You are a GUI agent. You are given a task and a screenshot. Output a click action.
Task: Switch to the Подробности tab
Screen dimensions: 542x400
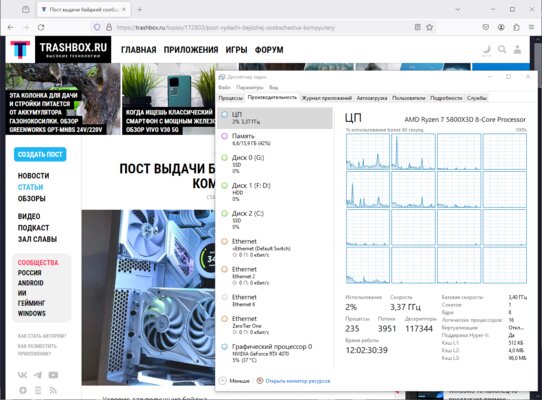[x=446, y=98]
